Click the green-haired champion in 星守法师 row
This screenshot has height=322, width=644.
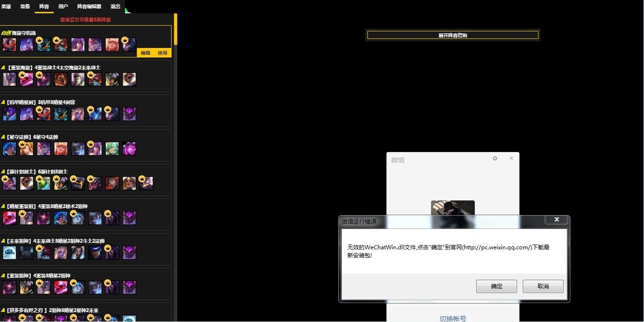point(112,149)
